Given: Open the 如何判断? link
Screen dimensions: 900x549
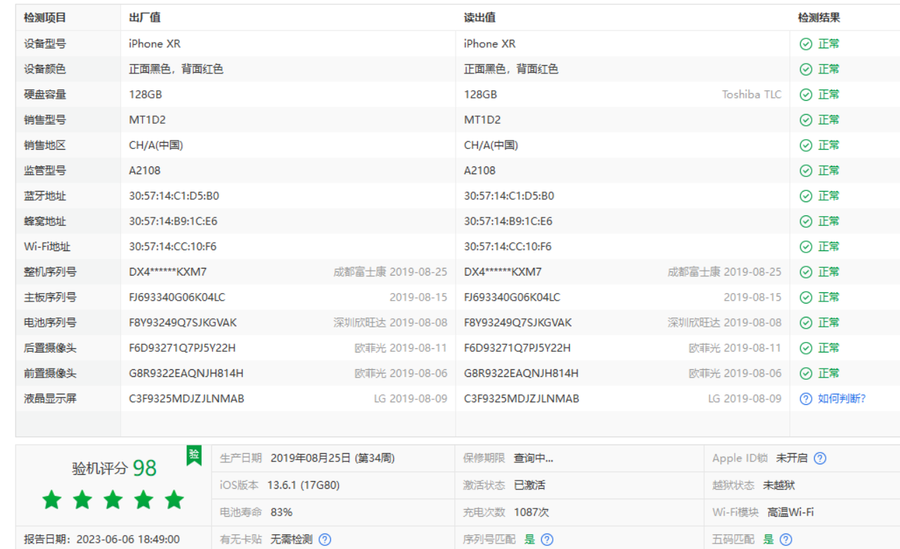Looking at the screenshot, I should (x=841, y=399).
